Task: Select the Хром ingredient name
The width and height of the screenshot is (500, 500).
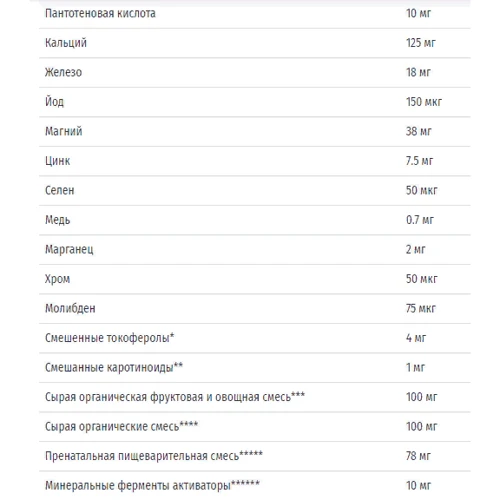Action: [58, 279]
